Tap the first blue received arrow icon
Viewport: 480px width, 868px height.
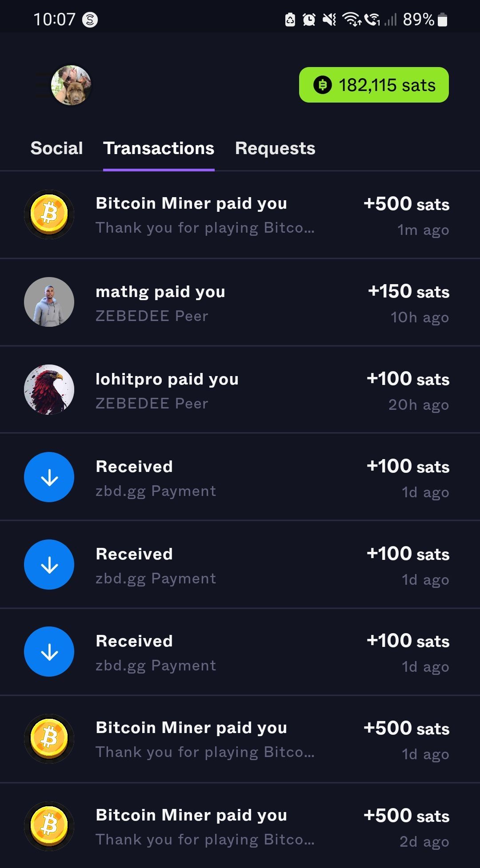49,477
